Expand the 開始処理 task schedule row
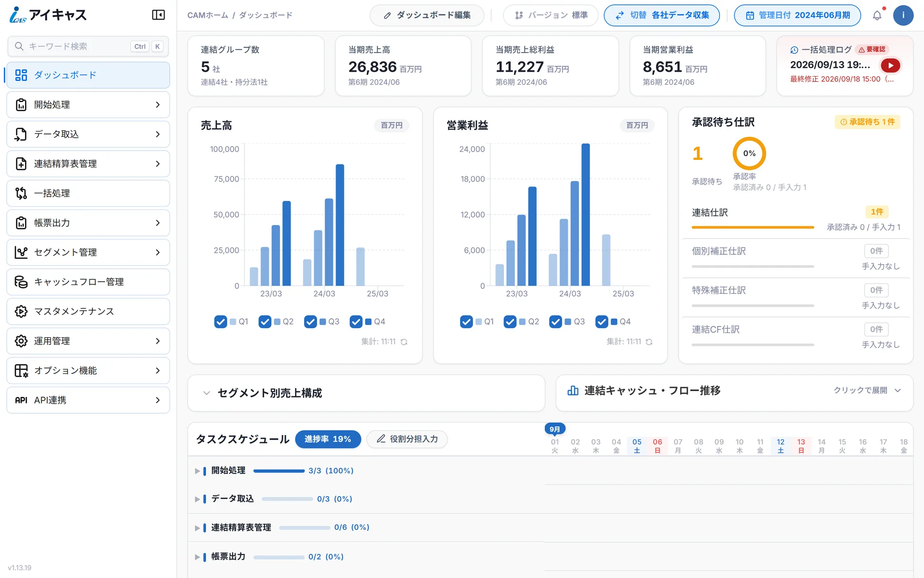Image resolution: width=924 pixels, height=578 pixels. (x=197, y=471)
